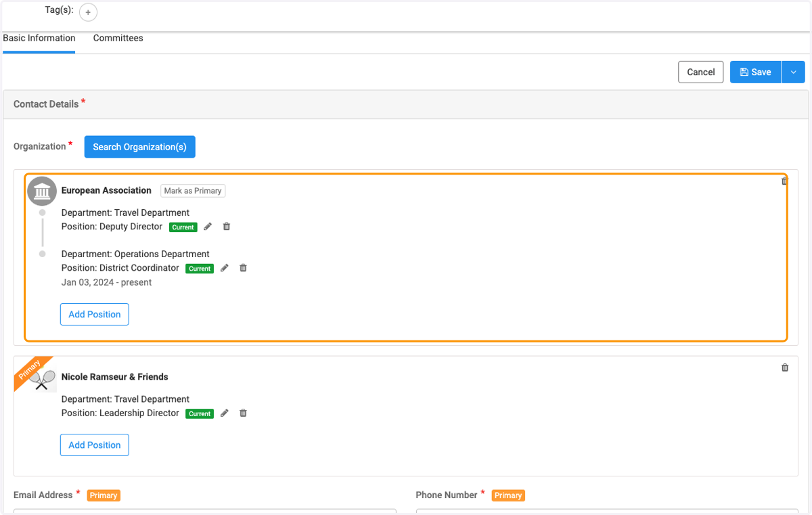The width and height of the screenshot is (812, 515).
Task: Click Primary badge next to Phone Number
Action: [x=508, y=495]
